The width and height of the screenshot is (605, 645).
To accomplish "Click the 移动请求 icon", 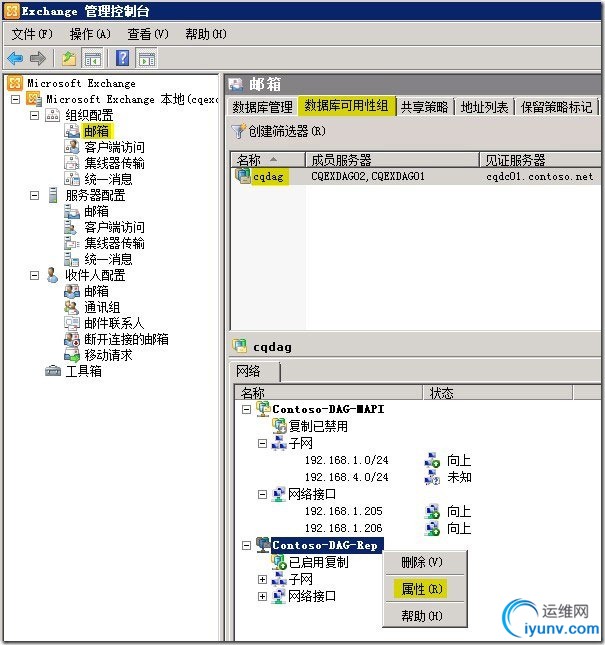I will click(x=72, y=355).
